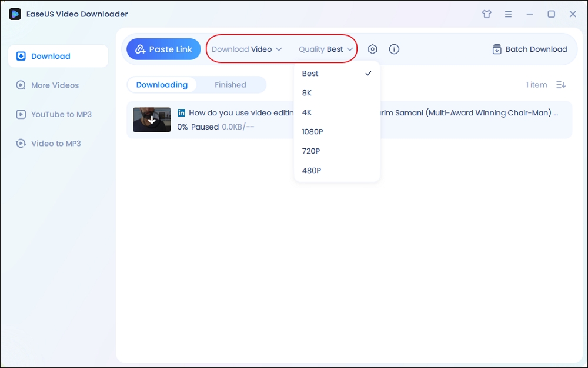Click the paused video thumbnail download arrow

(x=152, y=120)
